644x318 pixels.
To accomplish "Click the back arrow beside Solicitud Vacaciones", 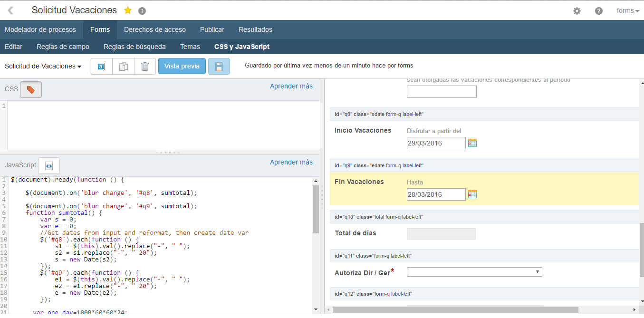I will click(10, 10).
